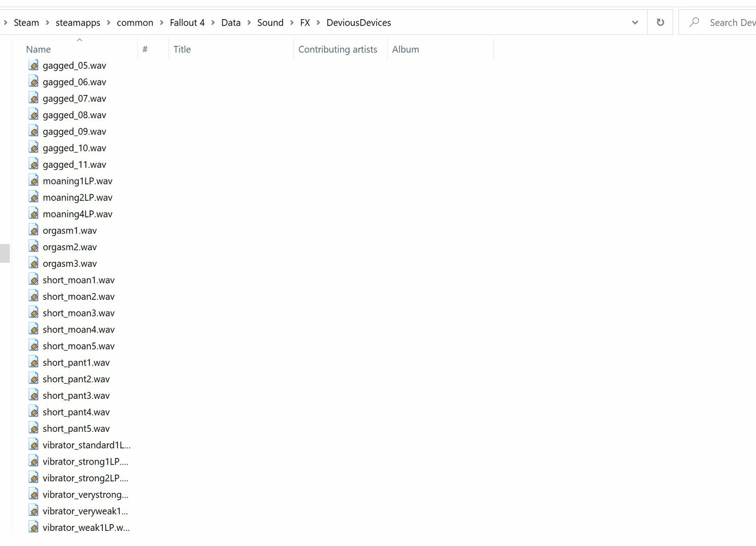Click the short_moan1.wav file icon
The width and height of the screenshot is (756, 546).
click(x=33, y=280)
